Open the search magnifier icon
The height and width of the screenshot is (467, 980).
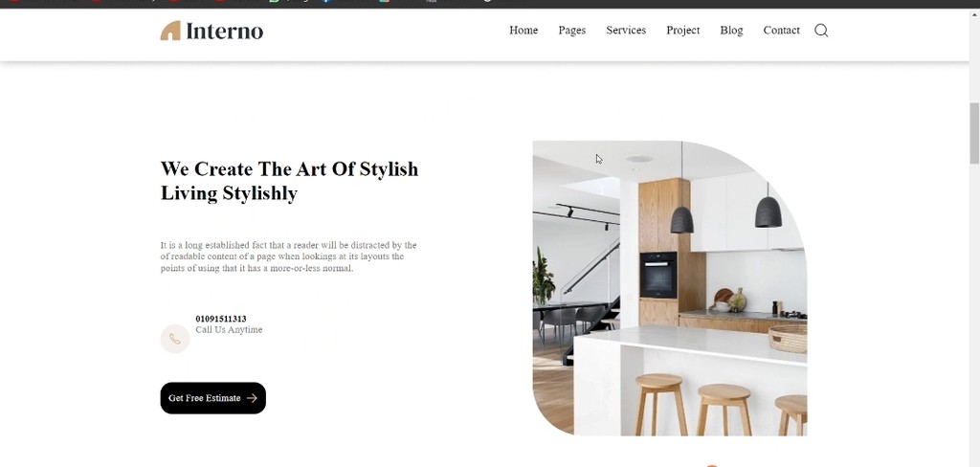pyautogui.click(x=821, y=30)
